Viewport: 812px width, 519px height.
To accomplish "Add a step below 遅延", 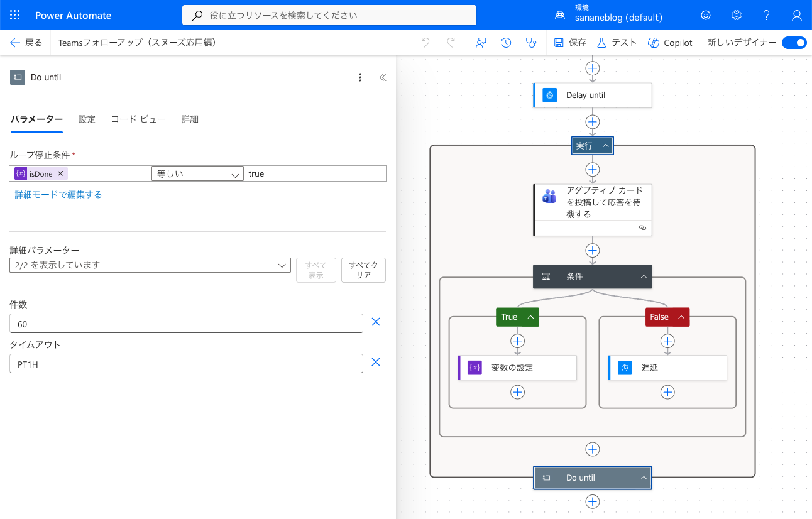I will point(667,392).
